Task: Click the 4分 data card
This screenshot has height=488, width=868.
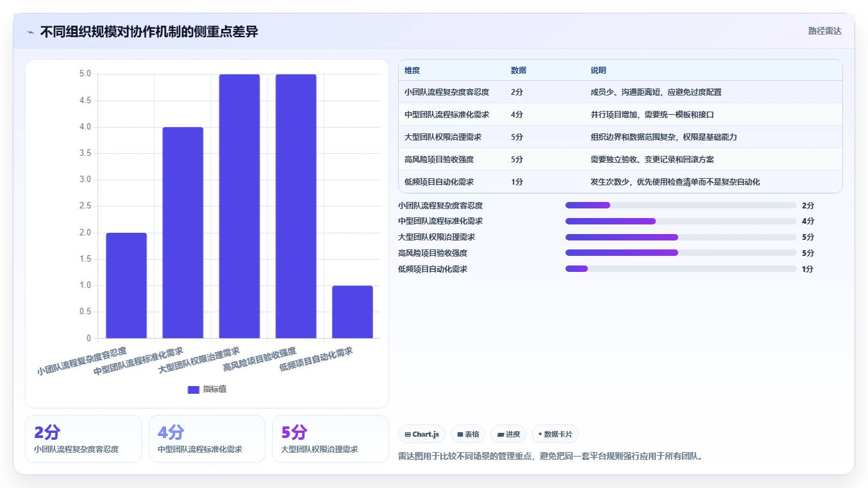Action: point(206,439)
